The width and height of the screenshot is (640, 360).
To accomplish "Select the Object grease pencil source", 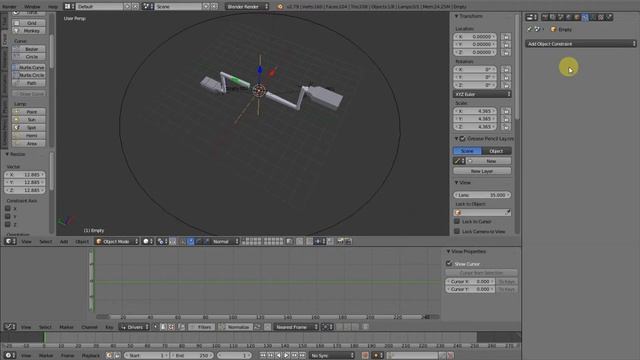I will [497, 151].
